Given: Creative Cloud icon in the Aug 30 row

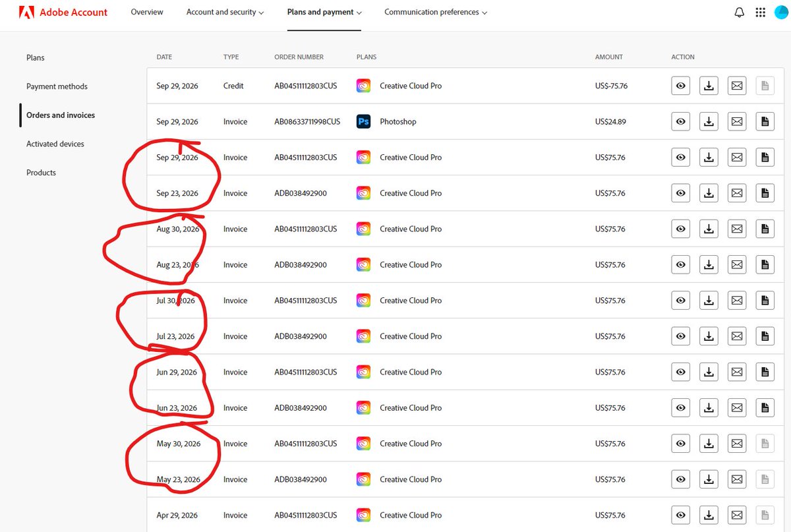Looking at the screenshot, I should click(363, 229).
